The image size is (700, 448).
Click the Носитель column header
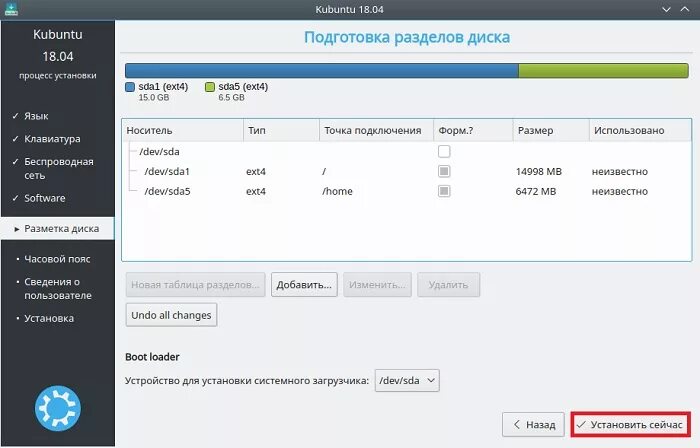(183, 130)
